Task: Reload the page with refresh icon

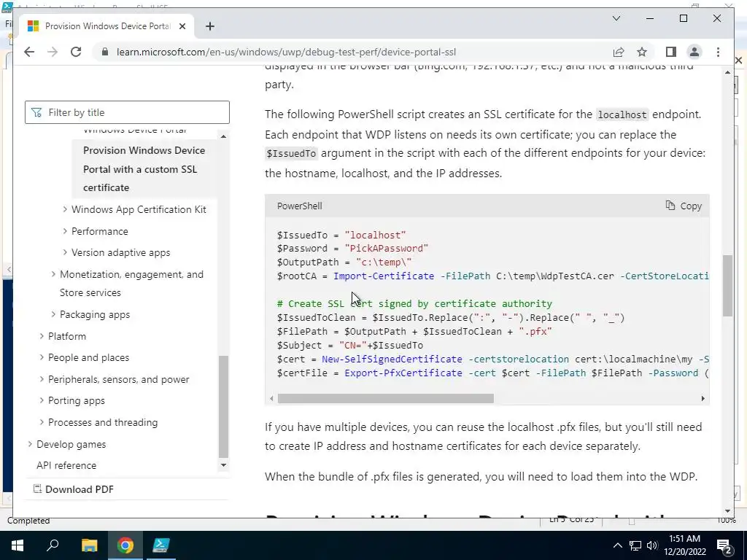Action: 76,52
